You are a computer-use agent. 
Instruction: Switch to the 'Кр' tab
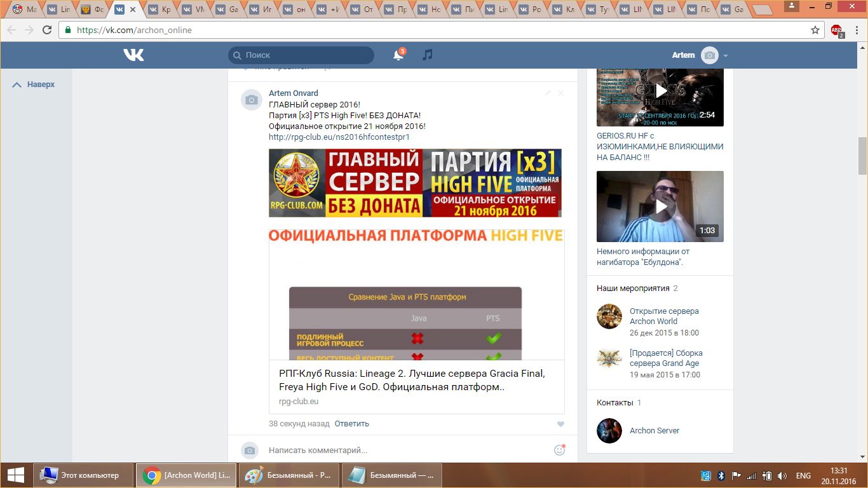click(158, 10)
